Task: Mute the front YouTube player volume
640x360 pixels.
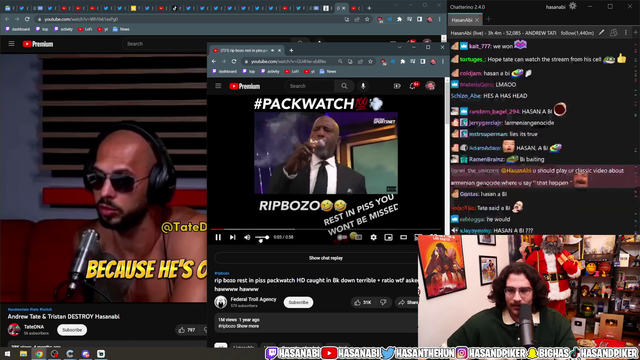Action: click(x=247, y=237)
